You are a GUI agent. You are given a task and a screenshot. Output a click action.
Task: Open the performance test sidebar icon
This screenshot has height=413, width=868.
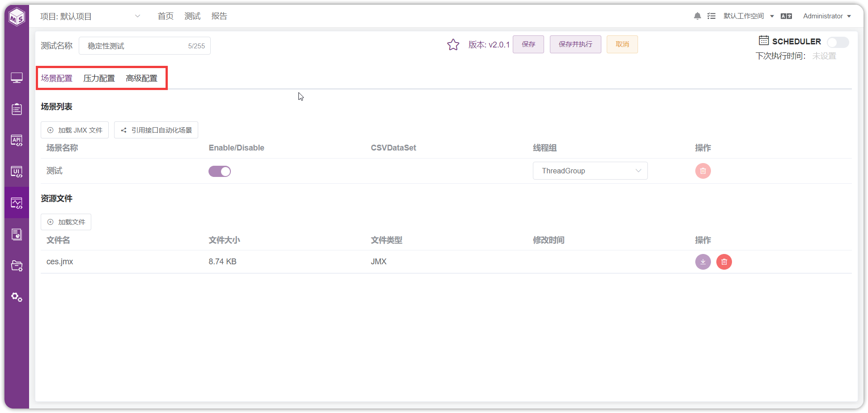click(17, 203)
